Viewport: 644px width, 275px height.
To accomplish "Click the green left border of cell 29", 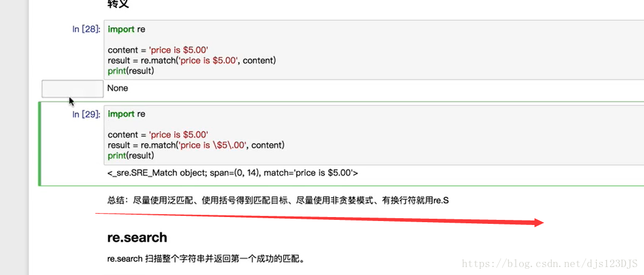I will (39, 144).
